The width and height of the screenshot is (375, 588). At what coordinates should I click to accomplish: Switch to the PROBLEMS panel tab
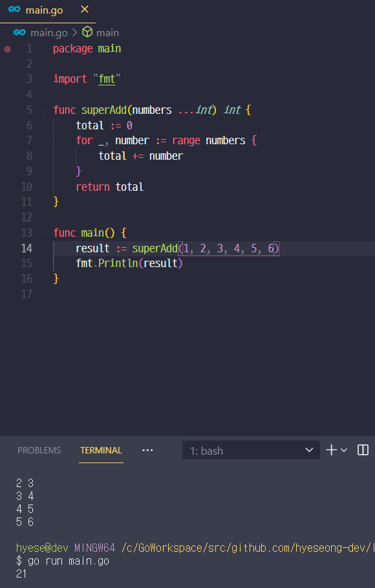point(39,450)
